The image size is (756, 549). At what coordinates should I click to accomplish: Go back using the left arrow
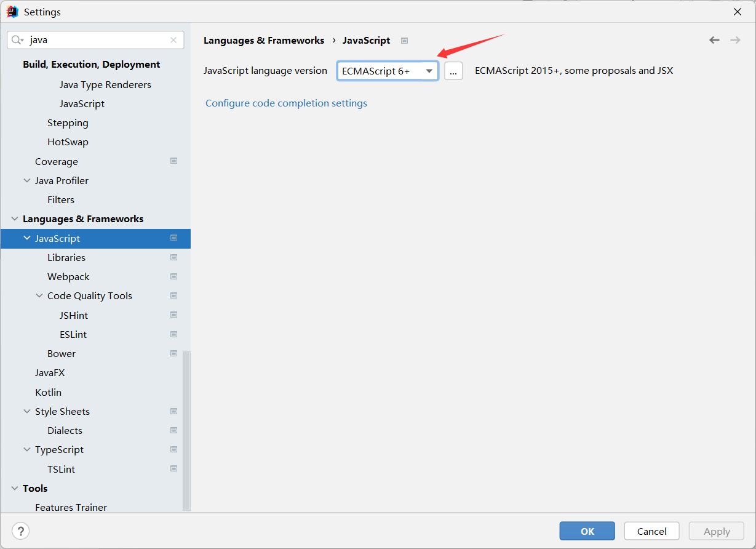pos(714,40)
